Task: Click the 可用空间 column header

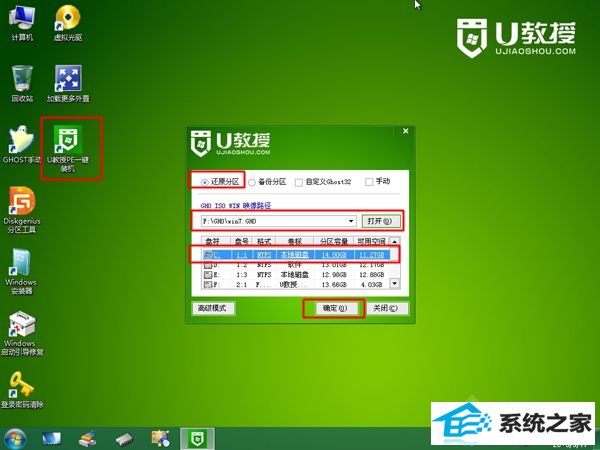Action: pos(372,242)
